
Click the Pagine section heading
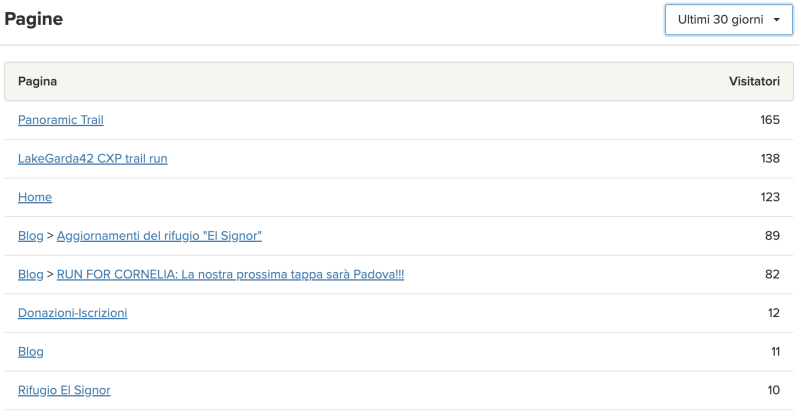pos(33,19)
